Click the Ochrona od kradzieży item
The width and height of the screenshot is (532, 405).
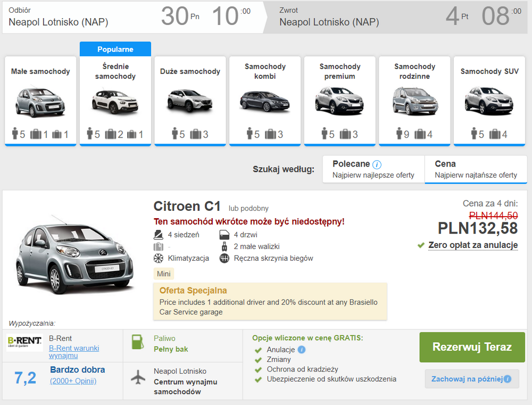point(302,369)
